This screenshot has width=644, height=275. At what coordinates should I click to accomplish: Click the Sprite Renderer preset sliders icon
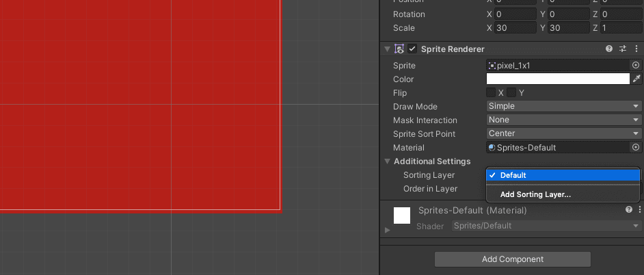(x=623, y=49)
